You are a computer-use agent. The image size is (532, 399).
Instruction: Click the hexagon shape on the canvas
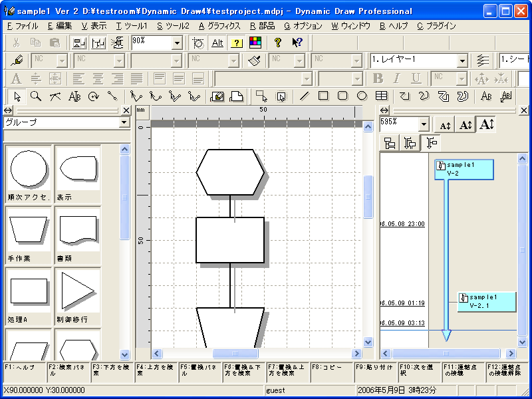point(230,172)
